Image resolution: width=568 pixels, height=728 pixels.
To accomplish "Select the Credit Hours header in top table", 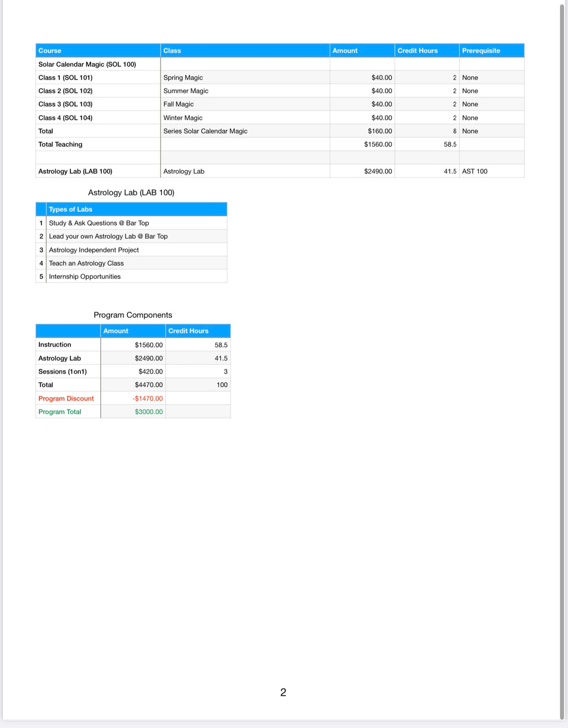I will click(417, 50).
